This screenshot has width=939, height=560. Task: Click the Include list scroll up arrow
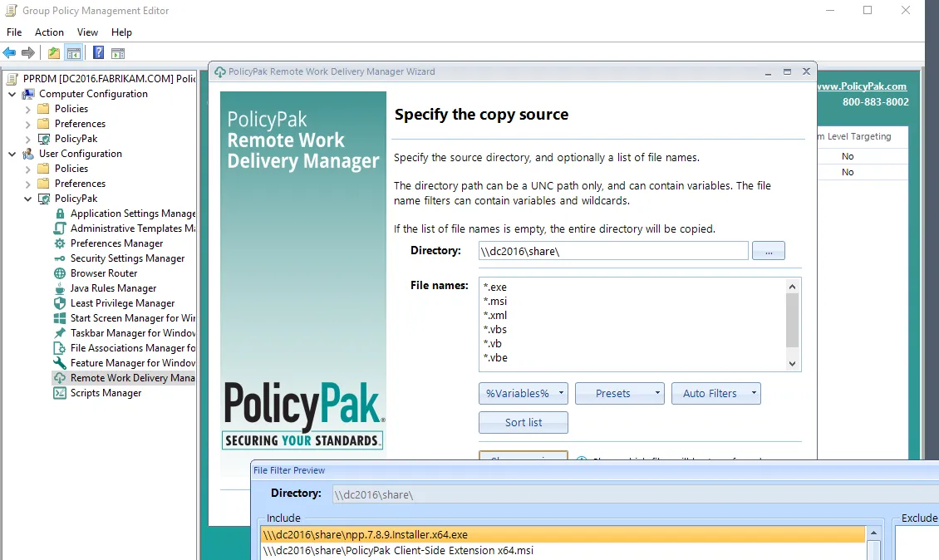click(x=873, y=533)
